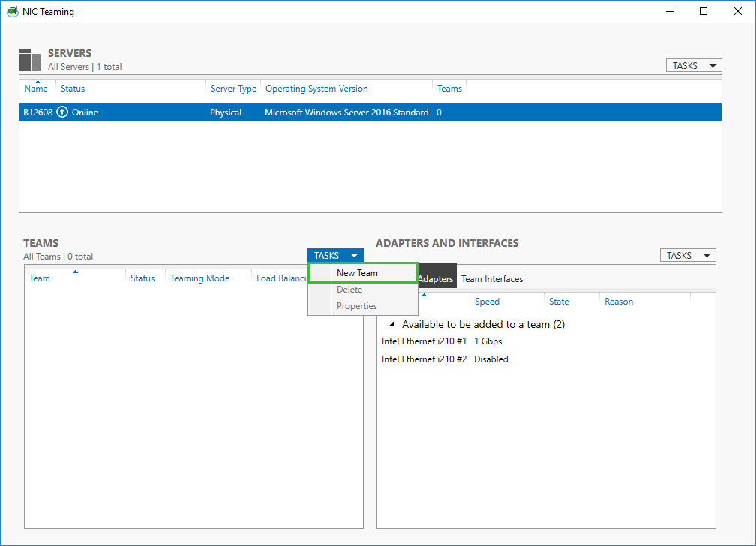The height and width of the screenshot is (546, 756).
Task: Select the Network Adapters tab
Action: click(435, 279)
